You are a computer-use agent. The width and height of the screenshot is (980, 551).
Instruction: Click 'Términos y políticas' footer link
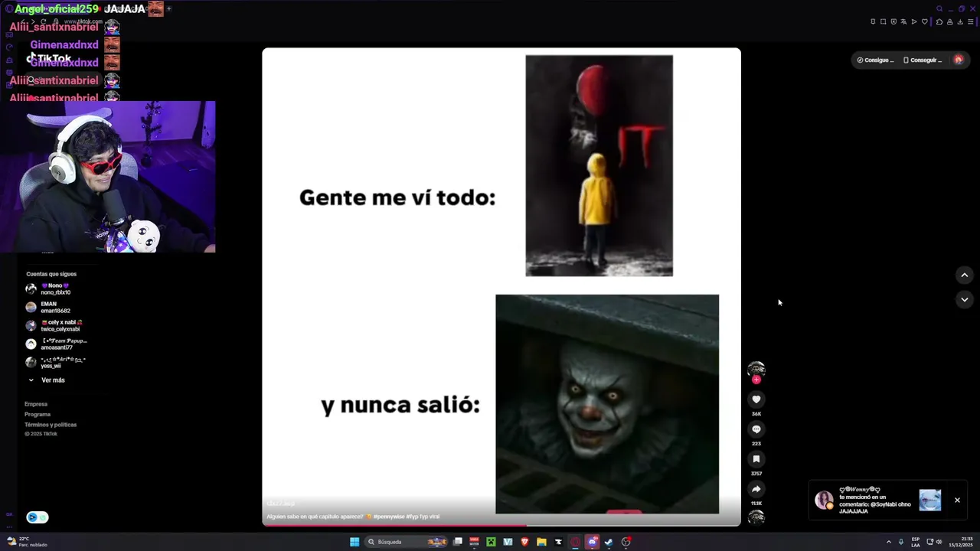tap(51, 425)
